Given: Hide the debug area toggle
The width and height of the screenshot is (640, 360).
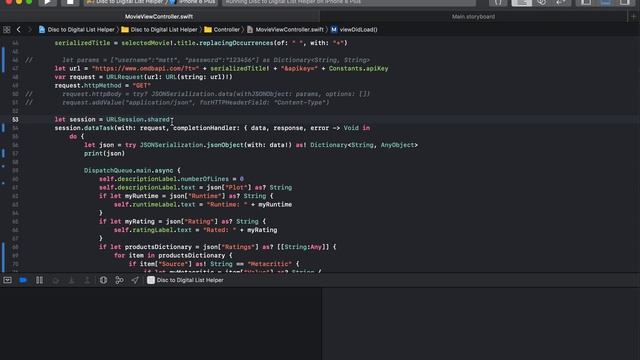Looking at the screenshot, I should coord(7,280).
